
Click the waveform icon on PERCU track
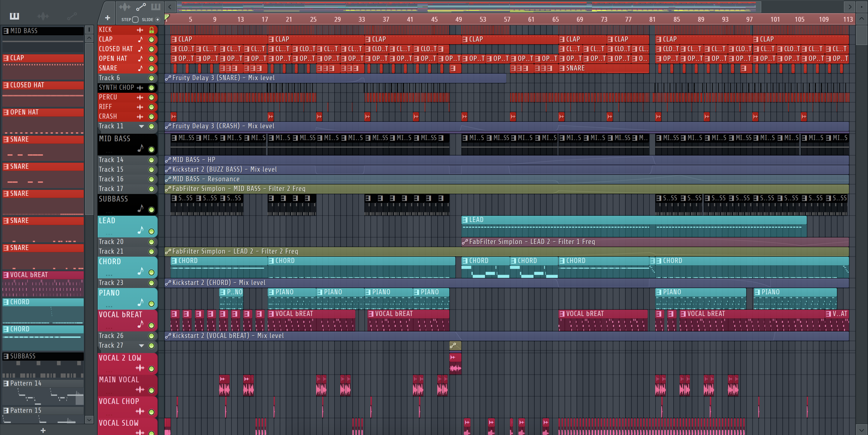[140, 97]
